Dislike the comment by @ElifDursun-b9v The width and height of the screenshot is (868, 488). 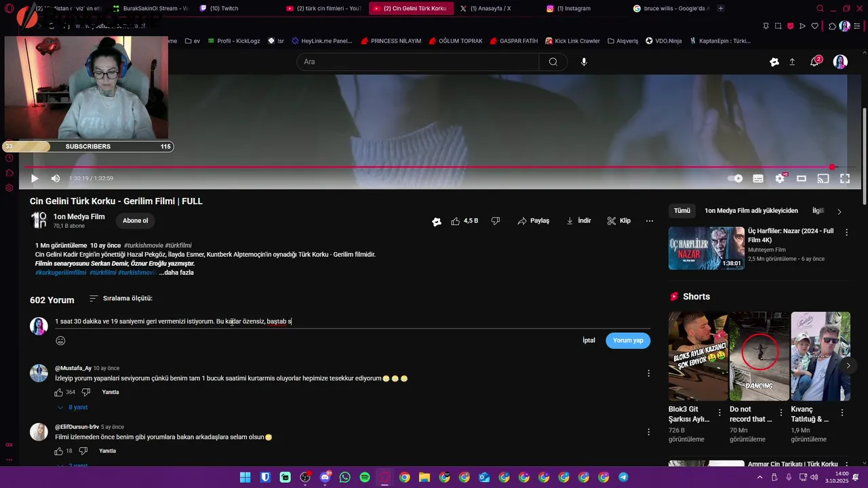coord(83,451)
